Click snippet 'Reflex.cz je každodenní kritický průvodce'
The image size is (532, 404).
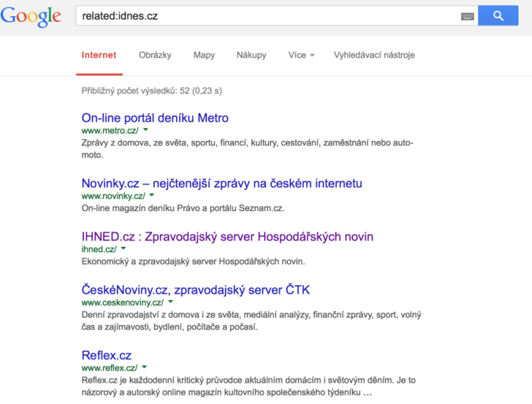click(249, 386)
